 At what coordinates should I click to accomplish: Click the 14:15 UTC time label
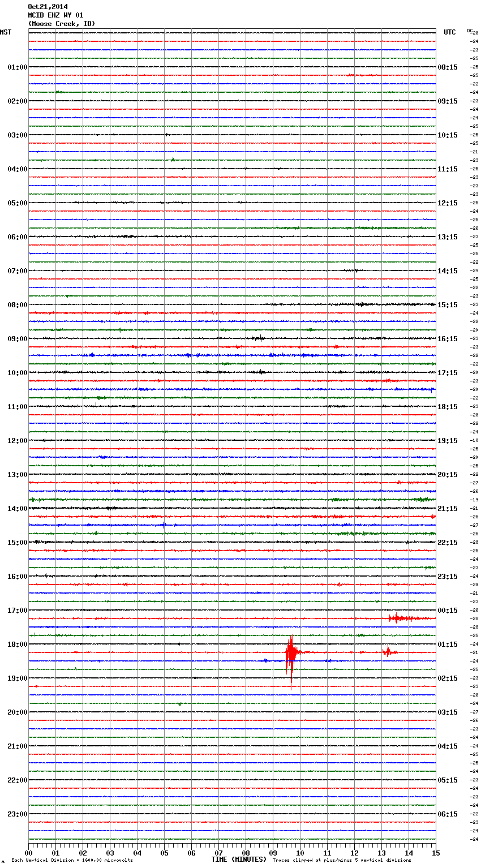(x=448, y=271)
